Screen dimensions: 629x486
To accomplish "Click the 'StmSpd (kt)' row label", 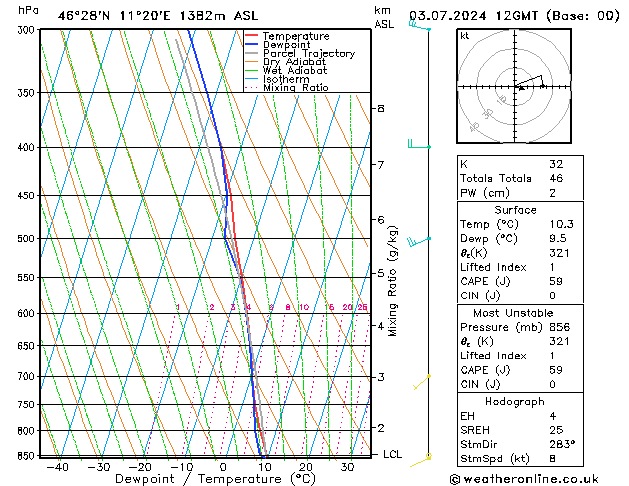I will click(495, 459).
